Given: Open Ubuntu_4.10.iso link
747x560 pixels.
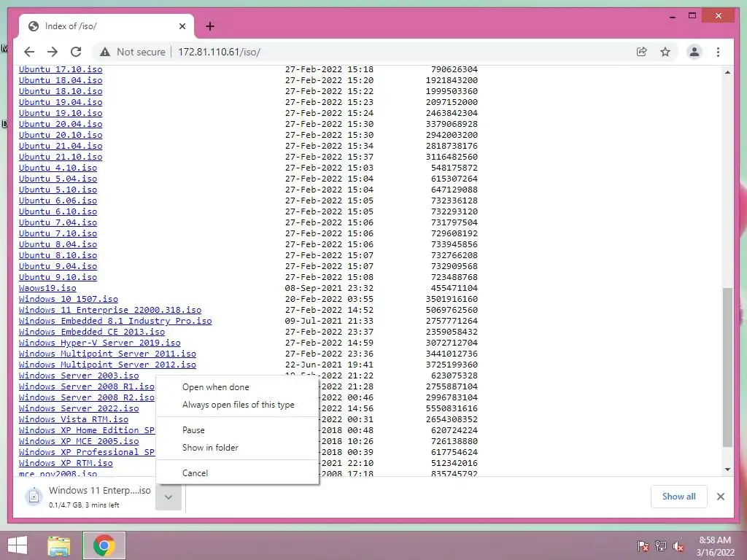Looking at the screenshot, I should click(x=58, y=168).
